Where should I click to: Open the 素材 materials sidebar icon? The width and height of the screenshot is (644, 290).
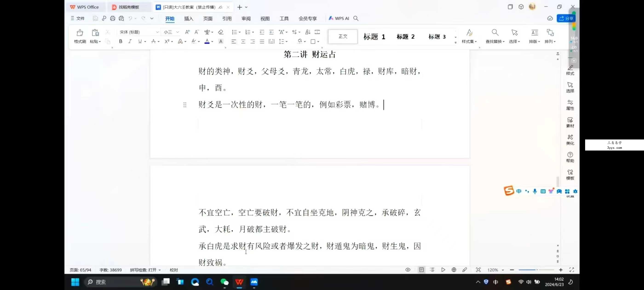pos(570,123)
